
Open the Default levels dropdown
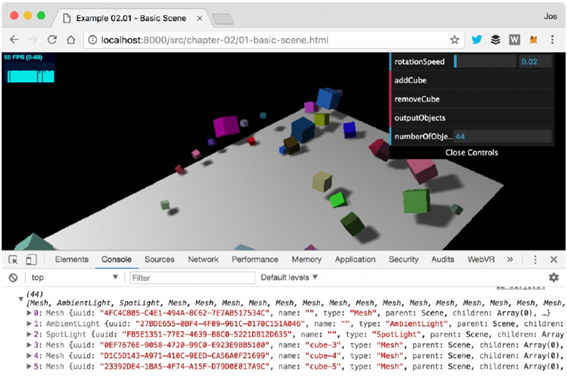289,277
